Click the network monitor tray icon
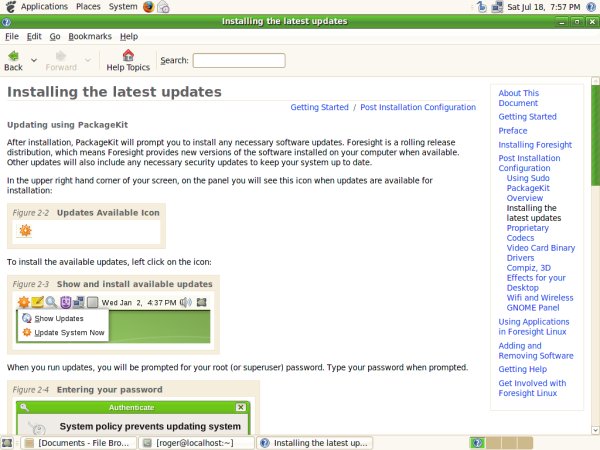600x450 pixels. pos(497,7)
